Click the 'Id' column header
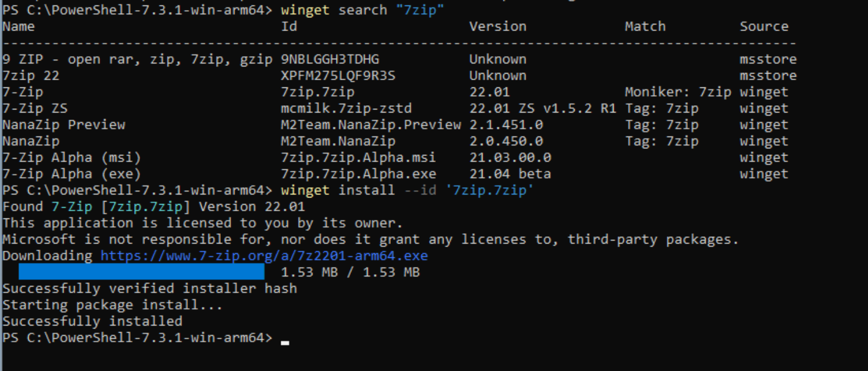Viewport: 868px width, 371px height. (289, 26)
